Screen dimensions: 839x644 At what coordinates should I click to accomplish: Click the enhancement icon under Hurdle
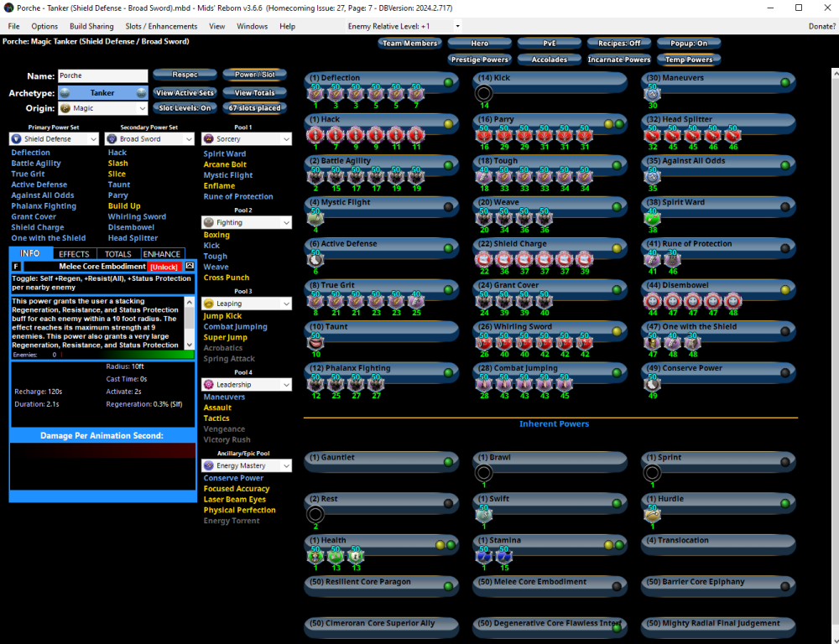click(652, 515)
